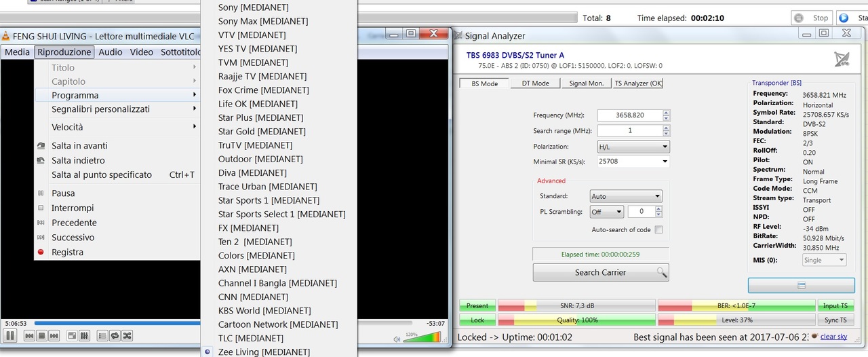This screenshot has width=868, height=357.
Task: Click the Input TS button
Action: tap(835, 306)
